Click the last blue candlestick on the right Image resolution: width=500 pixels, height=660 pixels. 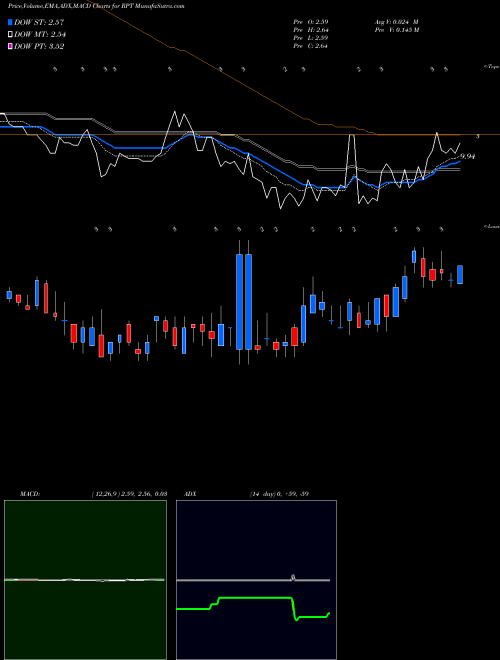460,274
